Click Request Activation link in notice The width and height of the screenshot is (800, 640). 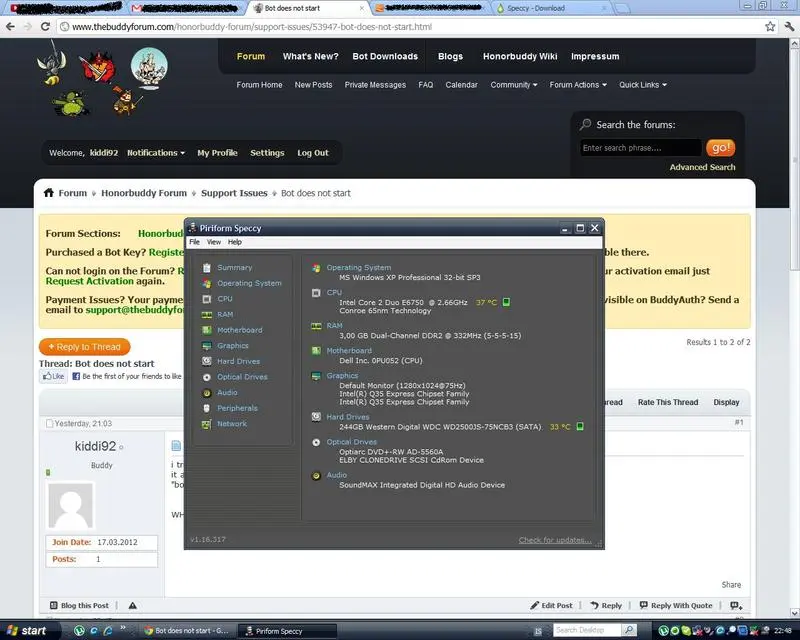pos(89,281)
